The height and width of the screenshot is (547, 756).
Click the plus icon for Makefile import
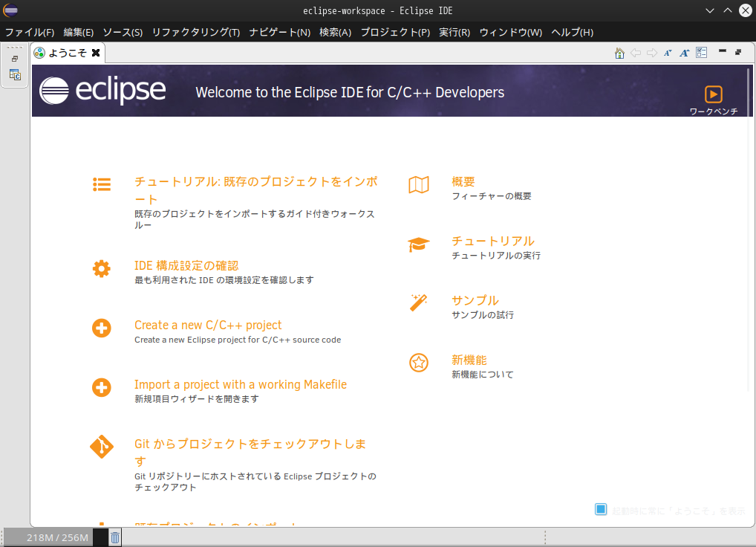(101, 387)
